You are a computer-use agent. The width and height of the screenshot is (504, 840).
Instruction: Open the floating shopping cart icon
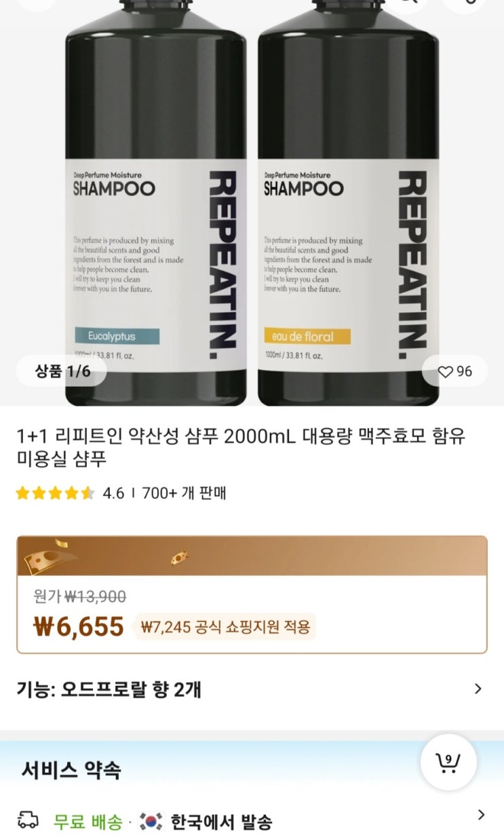[x=448, y=762]
